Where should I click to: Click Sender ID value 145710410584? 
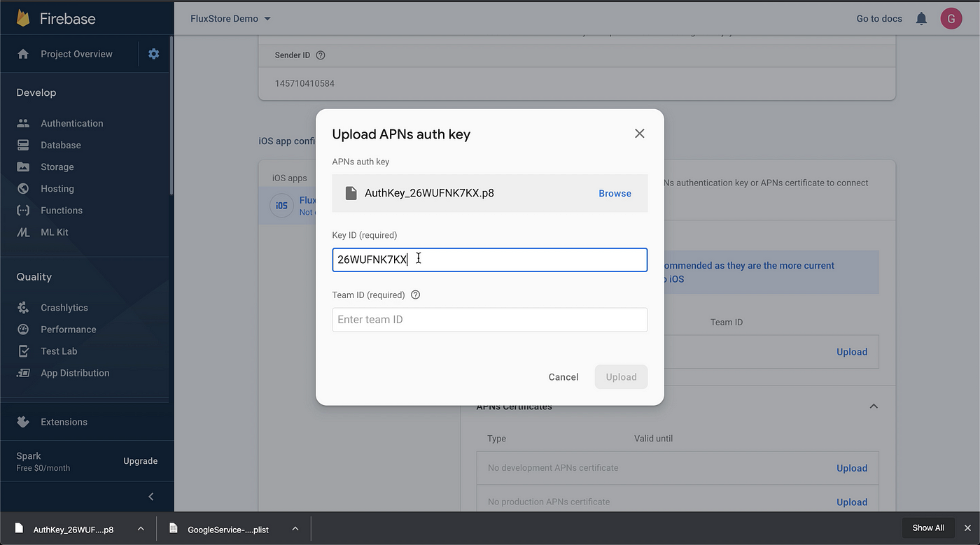coord(304,83)
